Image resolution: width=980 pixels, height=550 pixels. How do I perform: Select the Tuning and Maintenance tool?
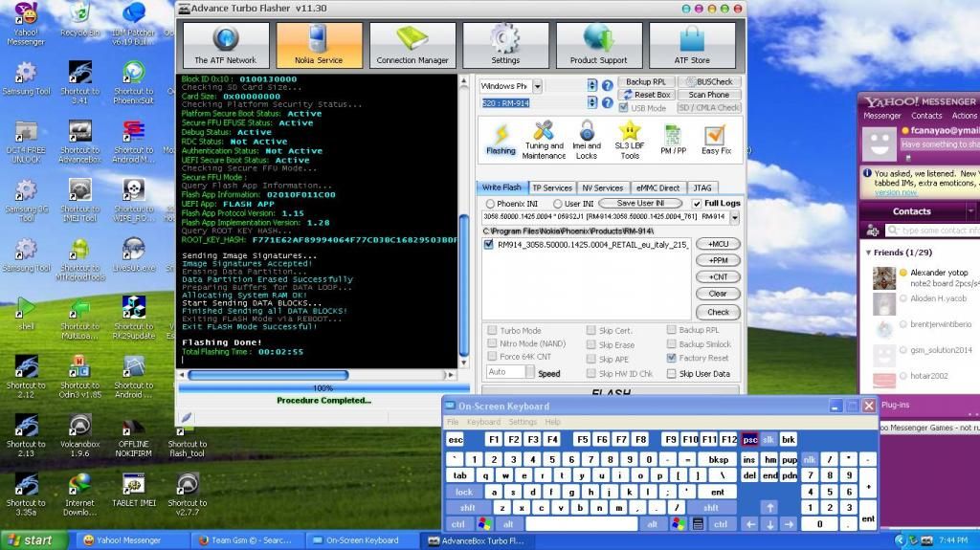(x=544, y=140)
